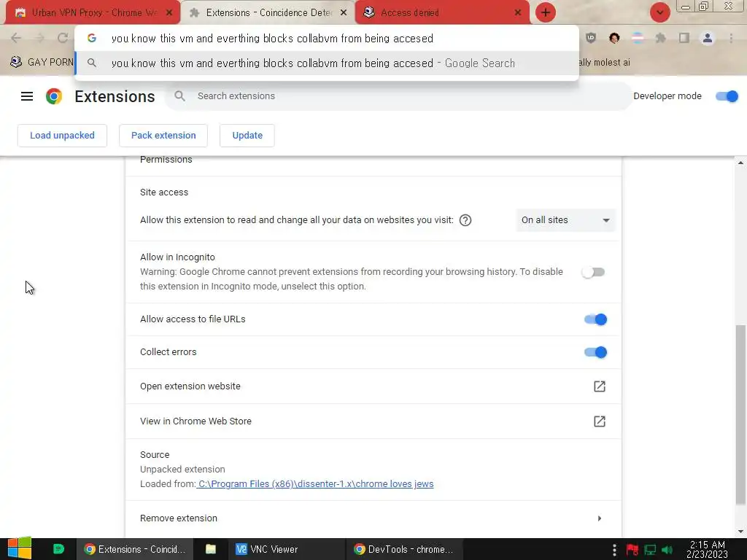
Task: Click the Update button
Action: (x=247, y=135)
